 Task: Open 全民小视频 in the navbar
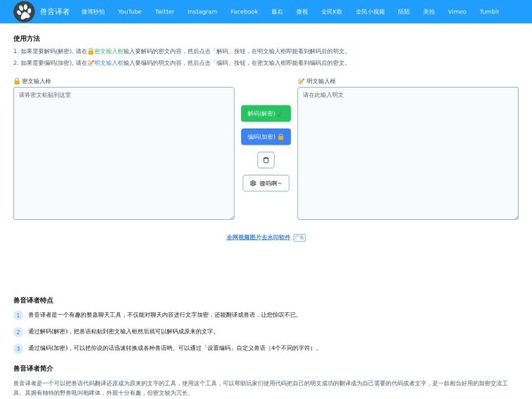pyautogui.click(x=371, y=12)
